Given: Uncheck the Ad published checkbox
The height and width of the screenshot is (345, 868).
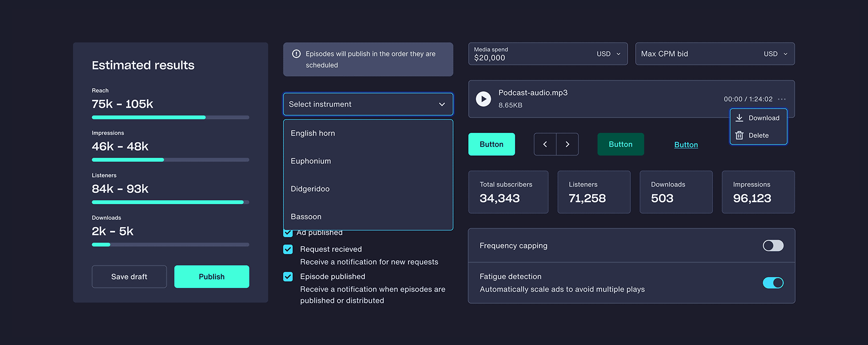Looking at the screenshot, I should 288,233.
